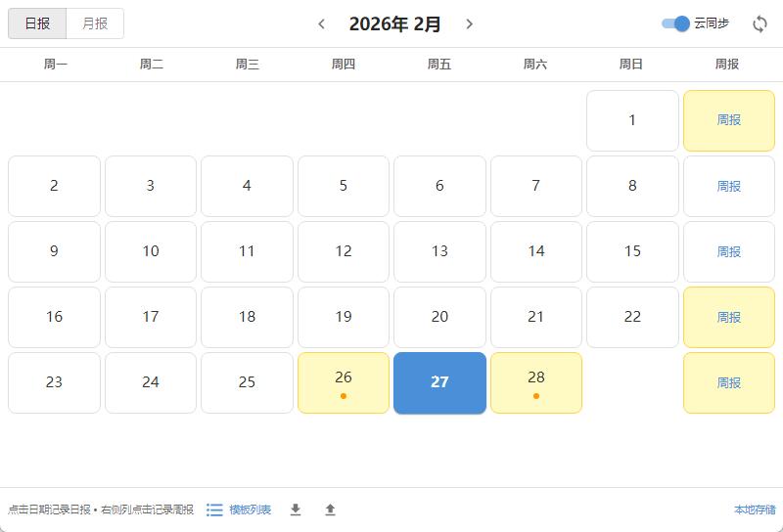Open the 周报 for the first week

(x=729, y=120)
